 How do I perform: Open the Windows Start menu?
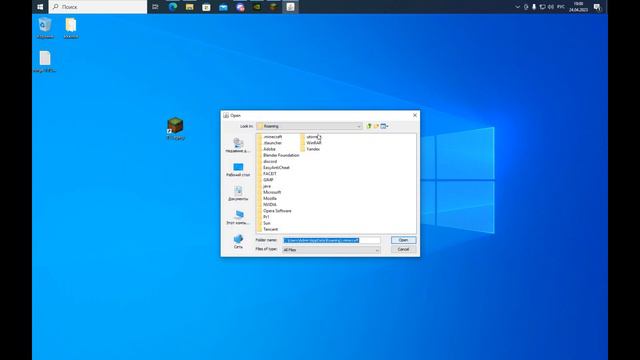pyautogui.click(x=40, y=7)
